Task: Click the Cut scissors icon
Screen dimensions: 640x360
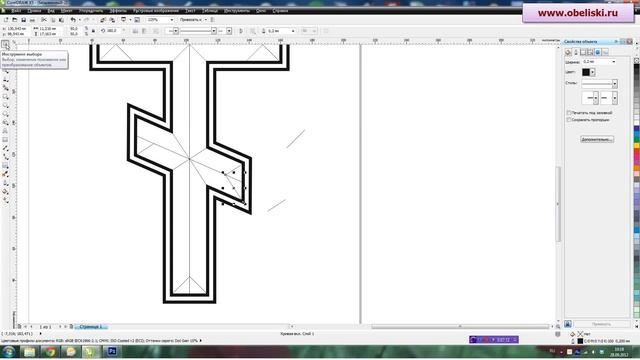Action: click(x=44, y=20)
